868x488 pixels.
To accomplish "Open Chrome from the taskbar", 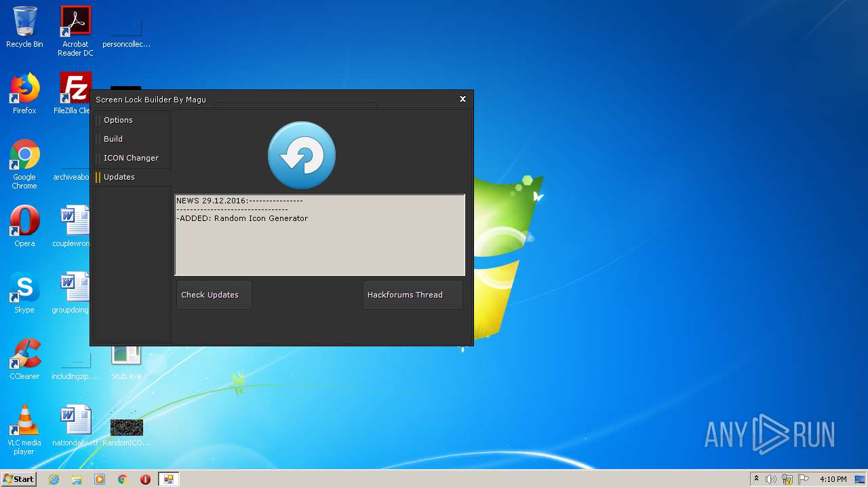I will [123, 479].
